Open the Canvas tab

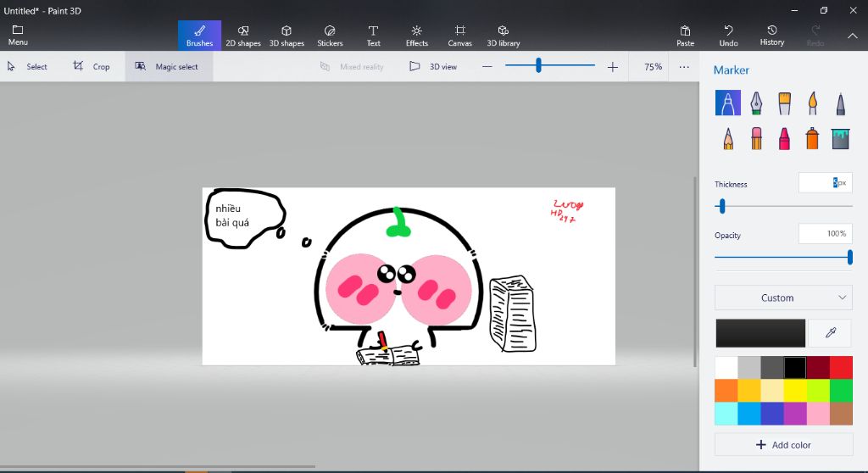(460, 36)
